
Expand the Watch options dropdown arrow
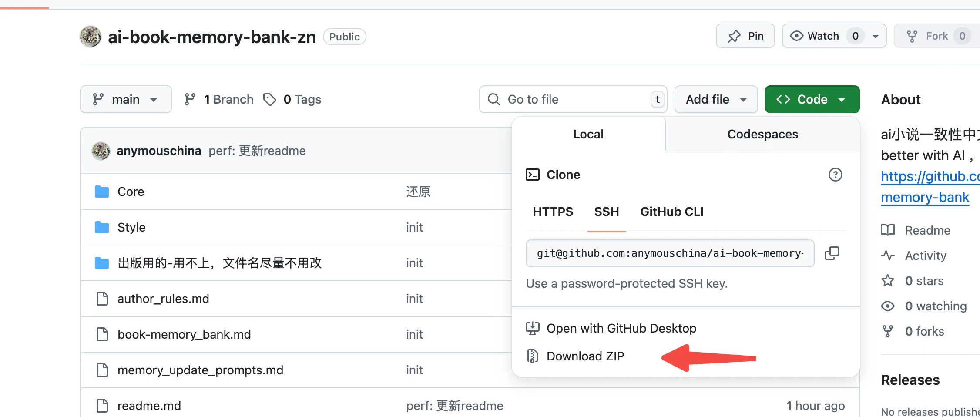[x=876, y=36]
